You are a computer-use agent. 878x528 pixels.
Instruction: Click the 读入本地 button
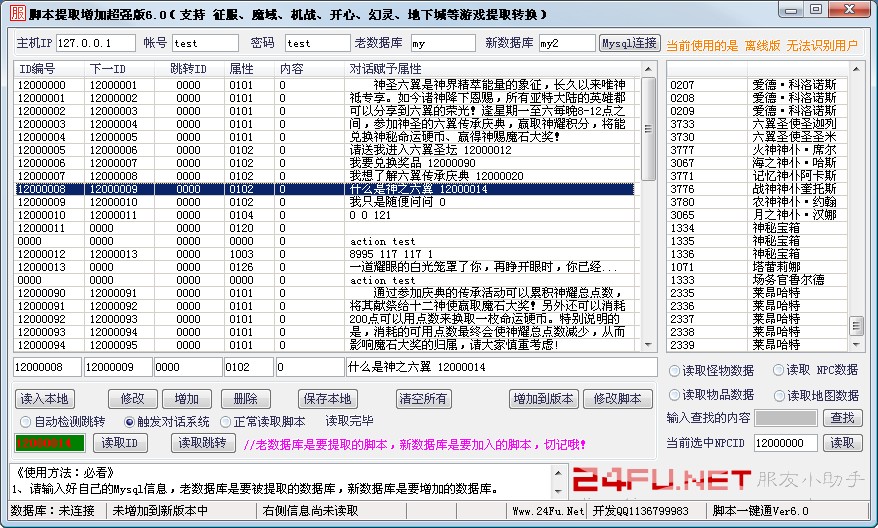(x=46, y=398)
